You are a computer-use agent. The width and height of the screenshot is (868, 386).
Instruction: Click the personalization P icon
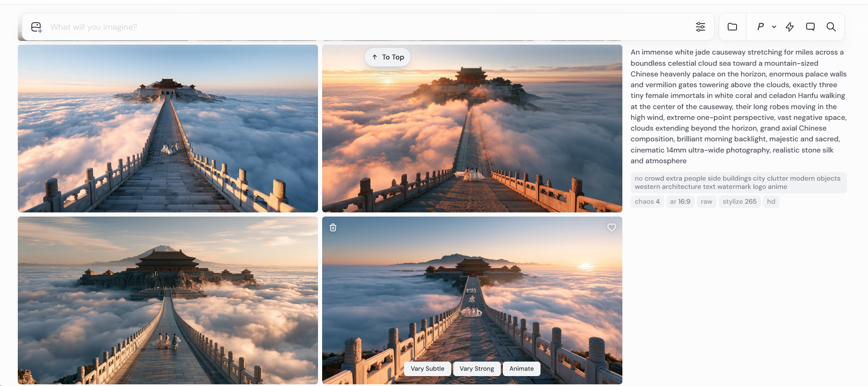coord(760,27)
